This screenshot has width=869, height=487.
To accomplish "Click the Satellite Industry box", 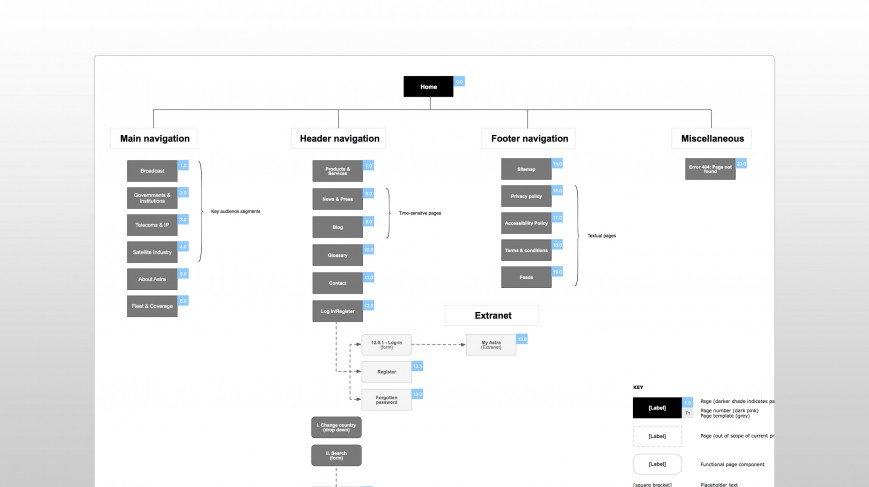I will 152,252.
